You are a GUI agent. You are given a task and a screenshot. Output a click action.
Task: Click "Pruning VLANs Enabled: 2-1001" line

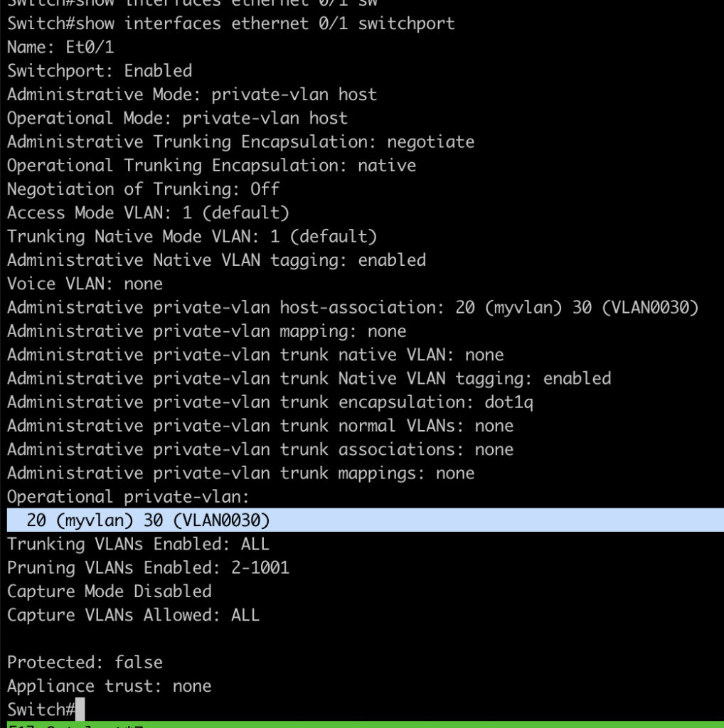(x=149, y=567)
